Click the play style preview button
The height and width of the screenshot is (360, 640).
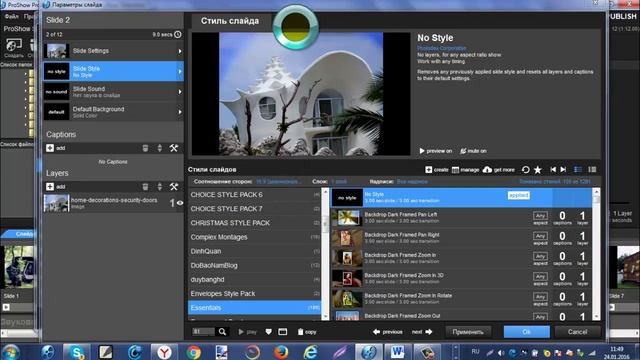[247, 332]
